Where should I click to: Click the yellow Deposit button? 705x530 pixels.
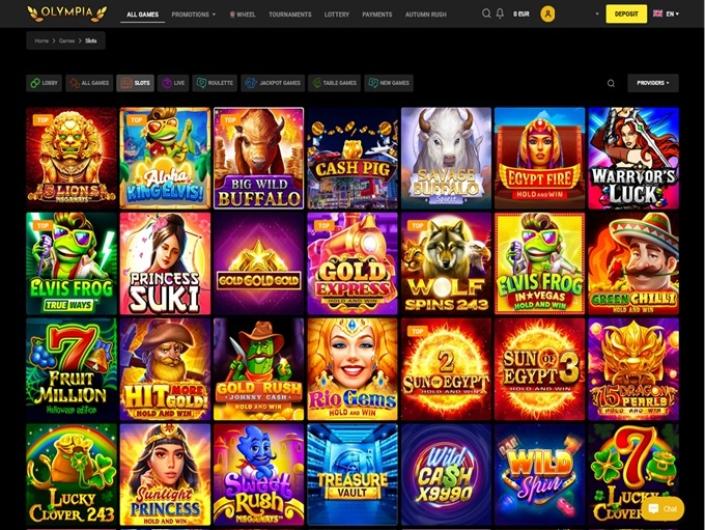(x=626, y=14)
